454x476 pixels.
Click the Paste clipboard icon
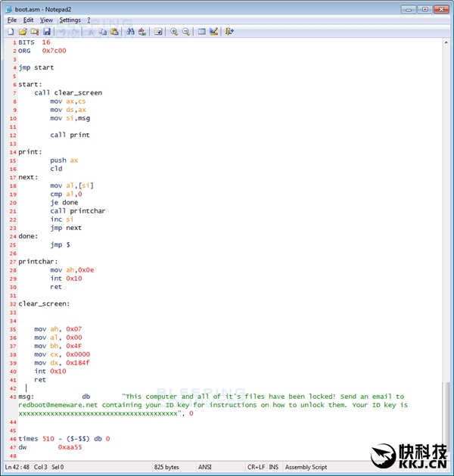pyautogui.click(x=114, y=32)
